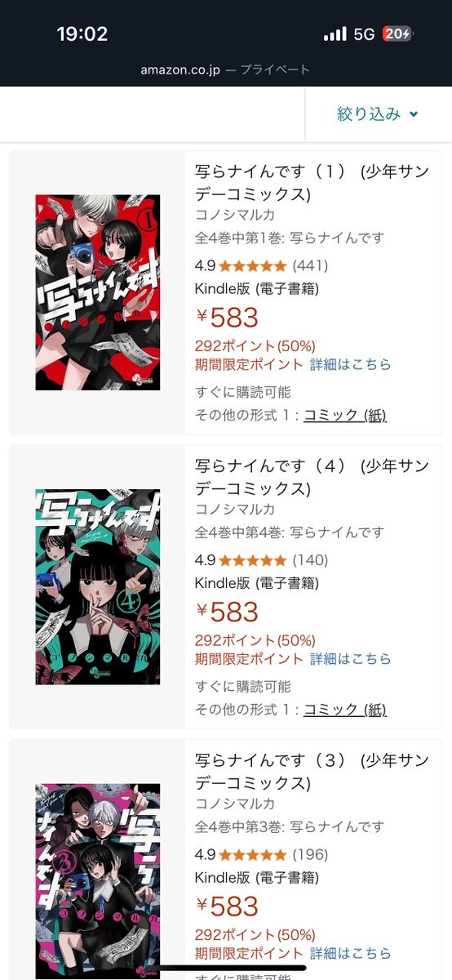Viewport: 452px width, 980px height.
Task: View volume 1 star rating of 441 reviews
Action: 253,265
